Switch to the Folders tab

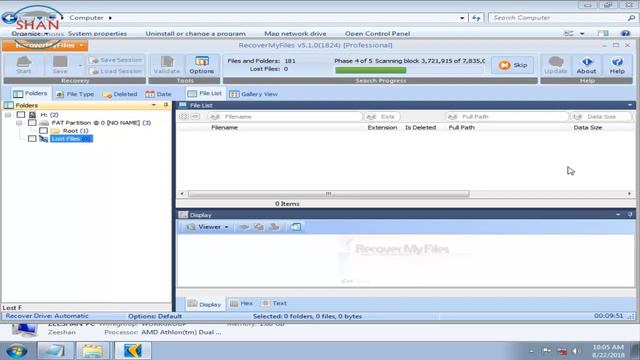30,93
